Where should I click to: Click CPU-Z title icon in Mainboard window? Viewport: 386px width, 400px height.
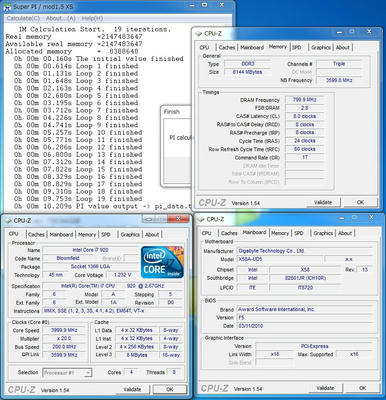click(201, 219)
